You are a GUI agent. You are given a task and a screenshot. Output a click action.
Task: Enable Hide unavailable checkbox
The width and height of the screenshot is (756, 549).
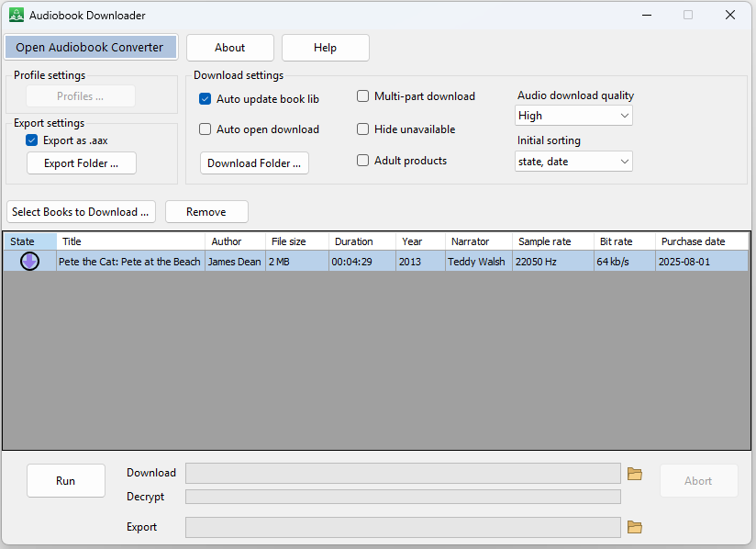(x=363, y=129)
